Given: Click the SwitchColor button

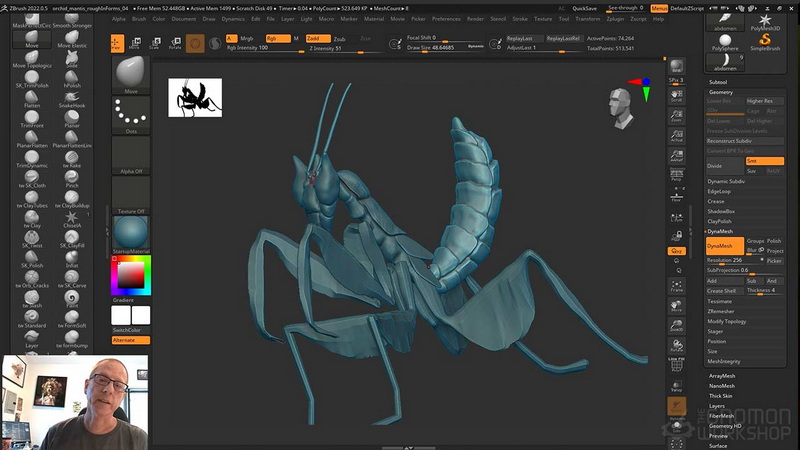Looking at the screenshot, I should coord(131,330).
